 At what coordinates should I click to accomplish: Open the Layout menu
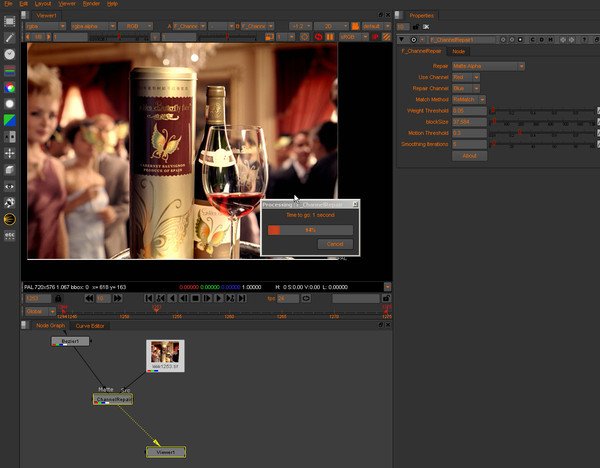click(43, 4)
